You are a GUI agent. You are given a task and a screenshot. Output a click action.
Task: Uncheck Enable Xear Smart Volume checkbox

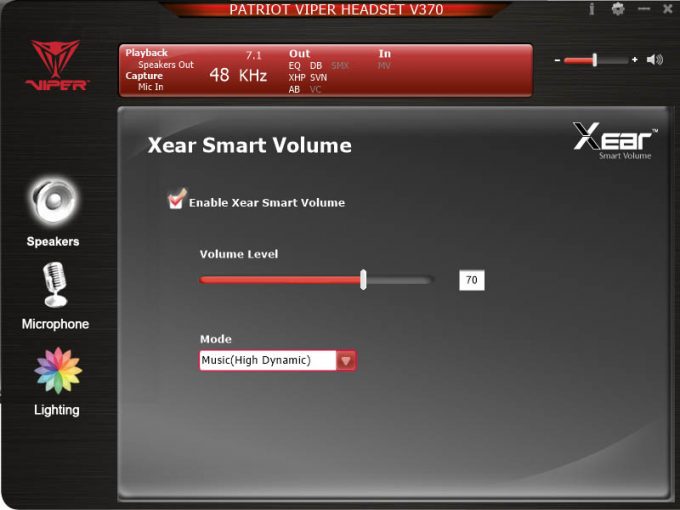coord(176,200)
